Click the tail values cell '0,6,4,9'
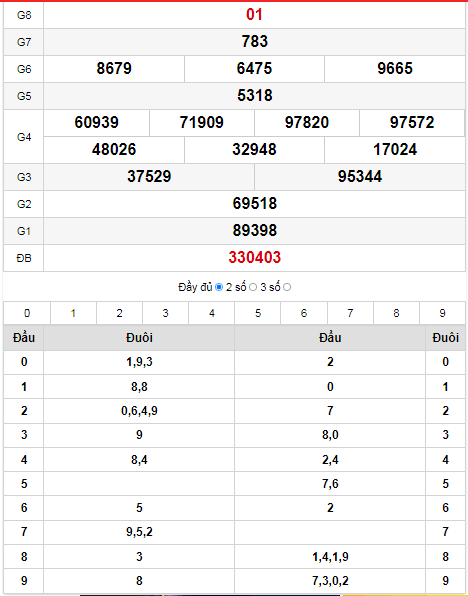 139,411
